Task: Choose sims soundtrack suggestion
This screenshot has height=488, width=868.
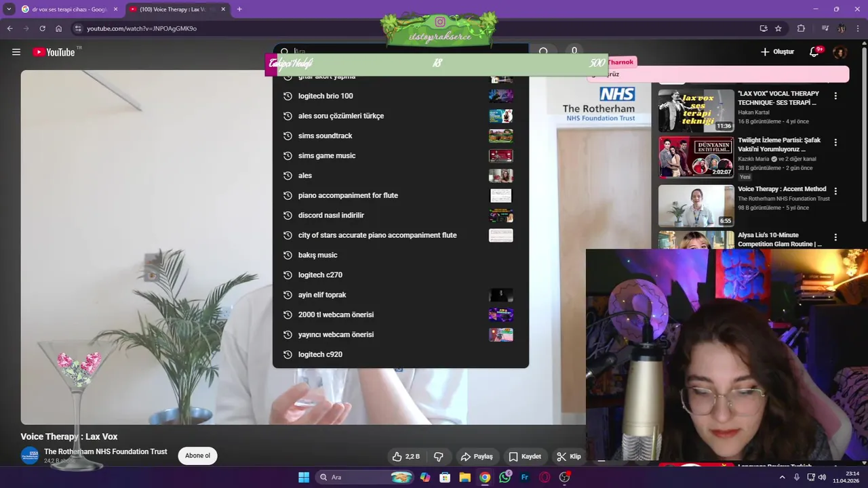Action: point(400,136)
